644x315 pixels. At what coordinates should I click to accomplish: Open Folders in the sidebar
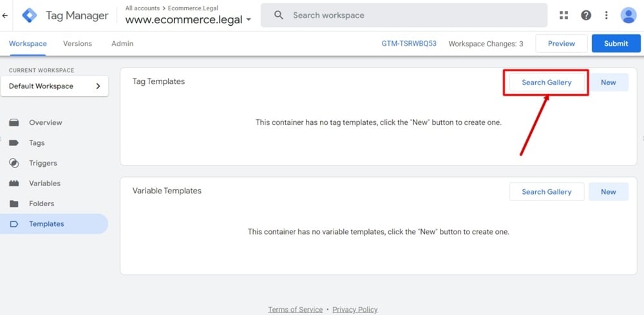(41, 204)
